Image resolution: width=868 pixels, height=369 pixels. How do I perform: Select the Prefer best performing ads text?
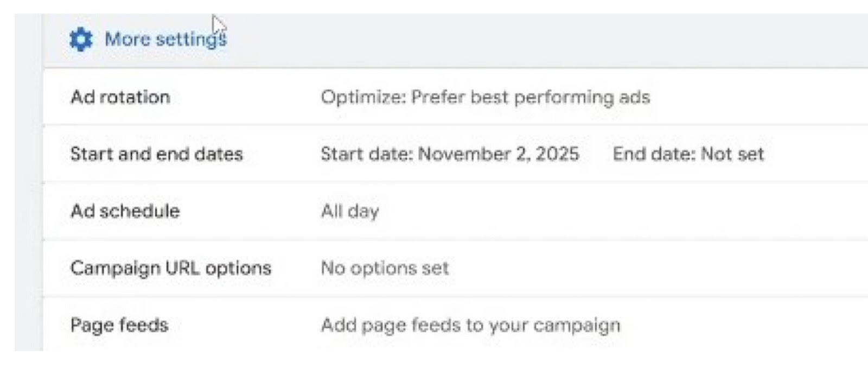pyautogui.click(x=530, y=97)
